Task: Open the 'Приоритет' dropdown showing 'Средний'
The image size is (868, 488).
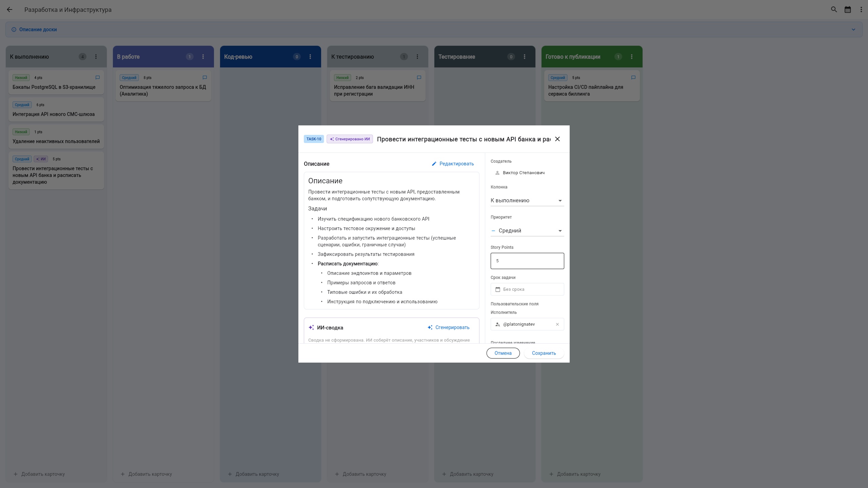Action: (x=527, y=231)
